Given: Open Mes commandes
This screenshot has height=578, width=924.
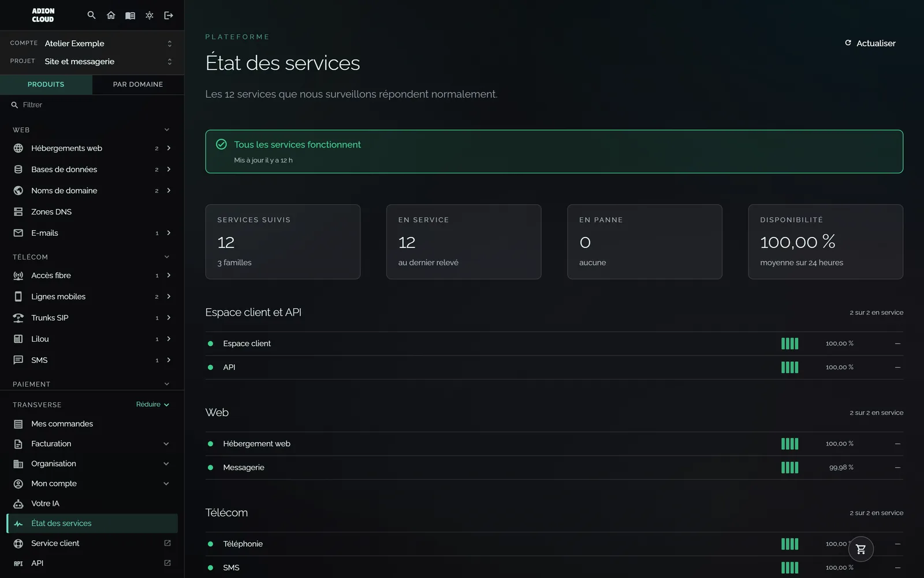Looking at the screenshot, I should click(x=92, y=424).
